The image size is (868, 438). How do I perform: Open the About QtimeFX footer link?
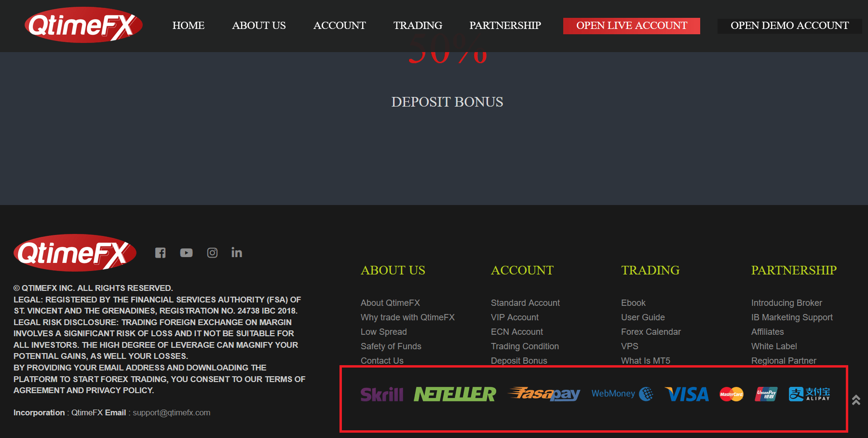pos(390,303)
